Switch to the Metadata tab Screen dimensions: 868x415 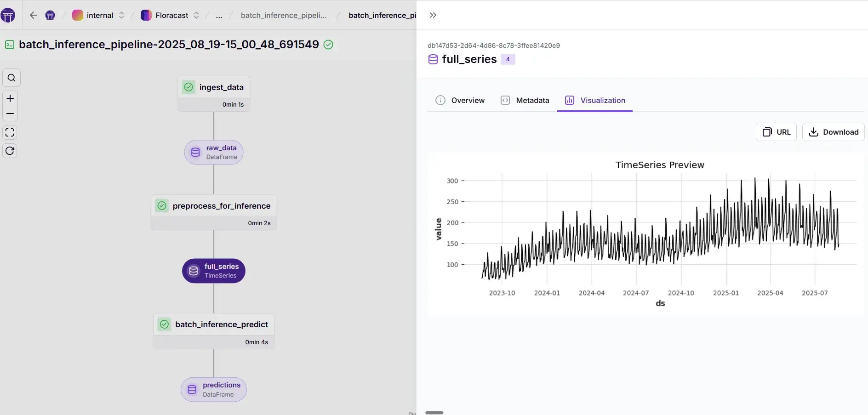tap(525, 100)
